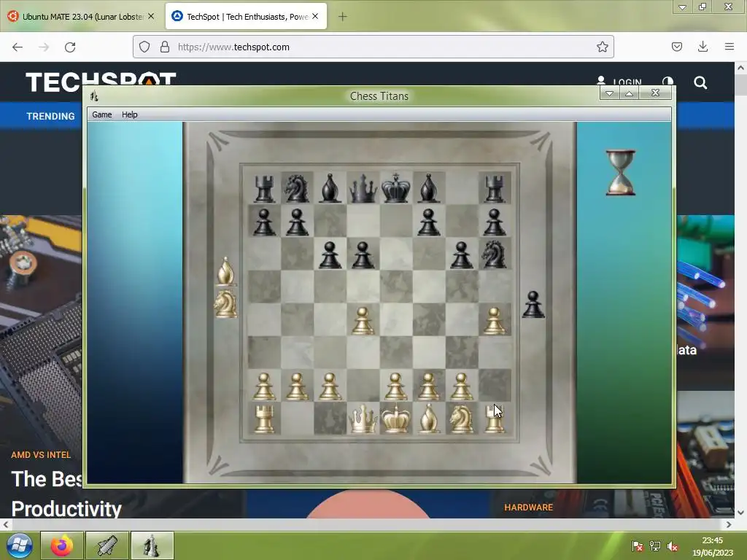Open the Windows Start menu

(19, 545)
